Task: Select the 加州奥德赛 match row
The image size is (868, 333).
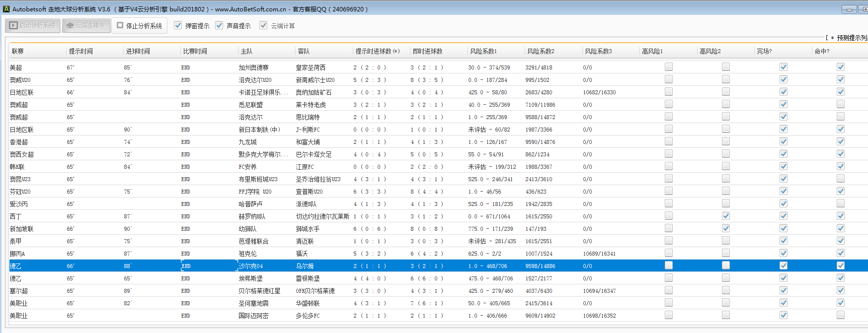Action: tap(253, 67)
